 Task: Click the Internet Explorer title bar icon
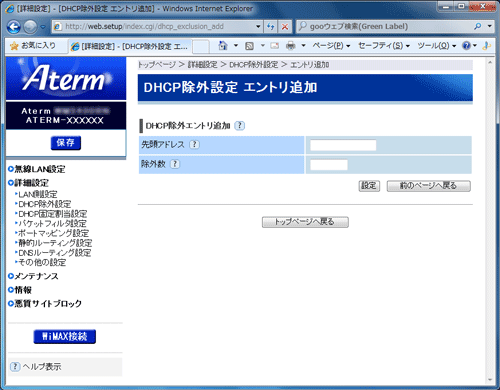tap(10, 9)
